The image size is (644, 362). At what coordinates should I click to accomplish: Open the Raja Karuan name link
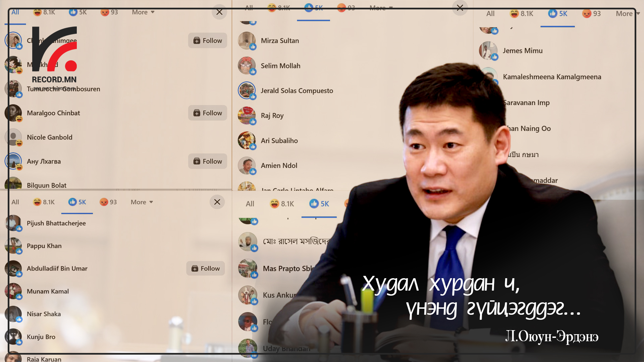[x=44, y=359]
